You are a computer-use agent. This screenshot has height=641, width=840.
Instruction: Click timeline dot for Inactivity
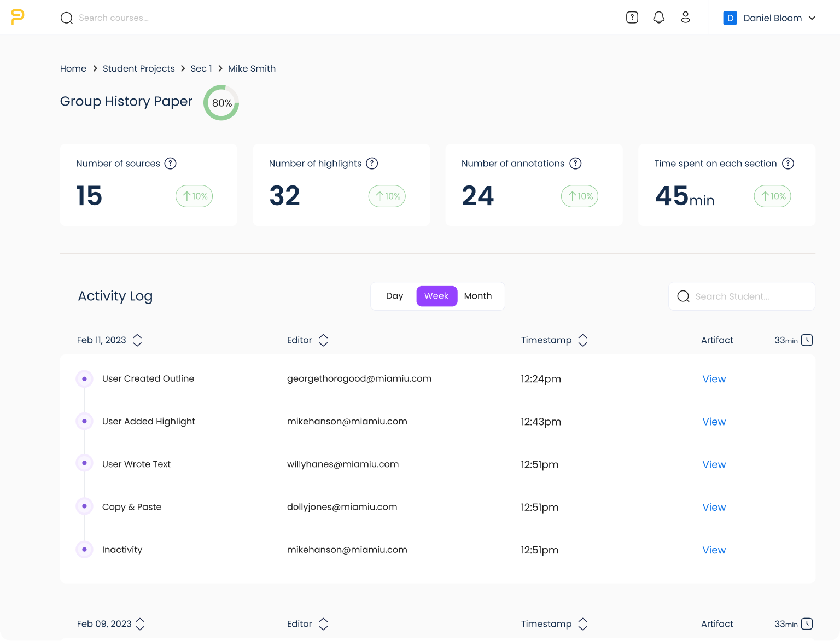click(84, 550)
